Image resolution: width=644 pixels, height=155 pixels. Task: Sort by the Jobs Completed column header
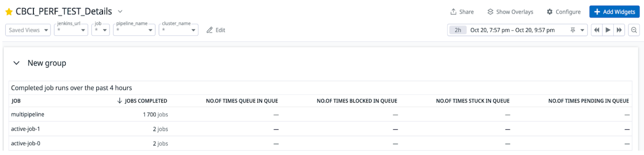142,101
